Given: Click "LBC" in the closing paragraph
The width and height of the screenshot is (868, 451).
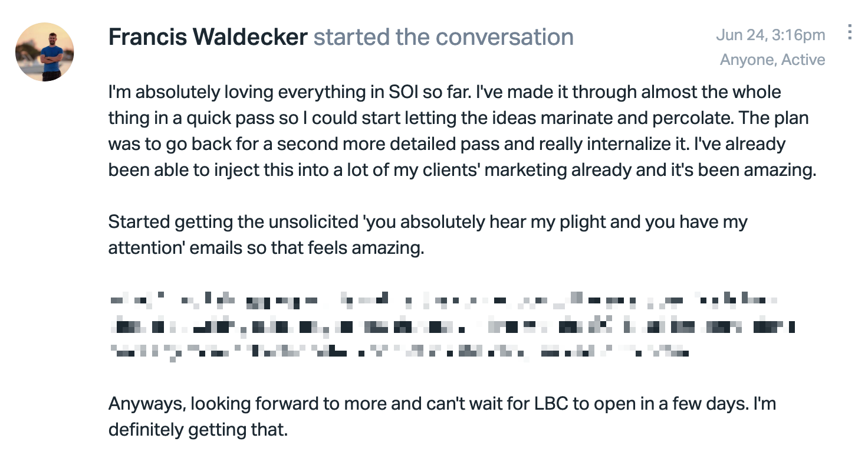Looking at the screenshot, I should [x=551, y=404].
